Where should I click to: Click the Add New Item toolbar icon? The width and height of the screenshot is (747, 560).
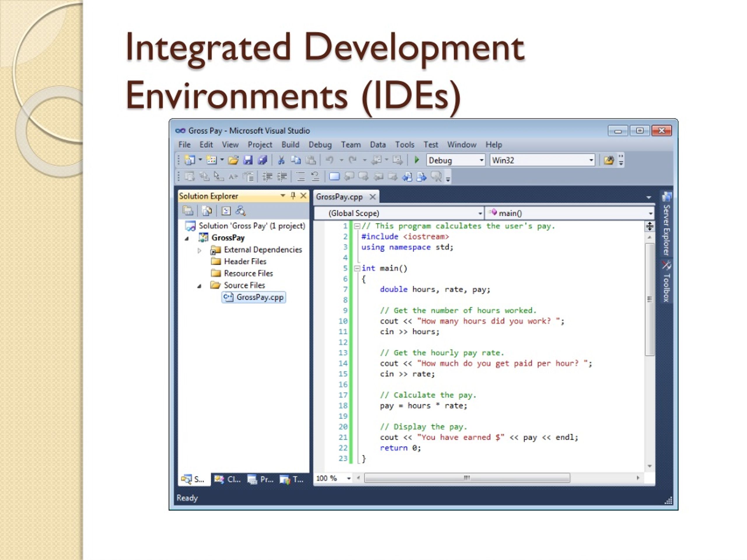point(212,160)
